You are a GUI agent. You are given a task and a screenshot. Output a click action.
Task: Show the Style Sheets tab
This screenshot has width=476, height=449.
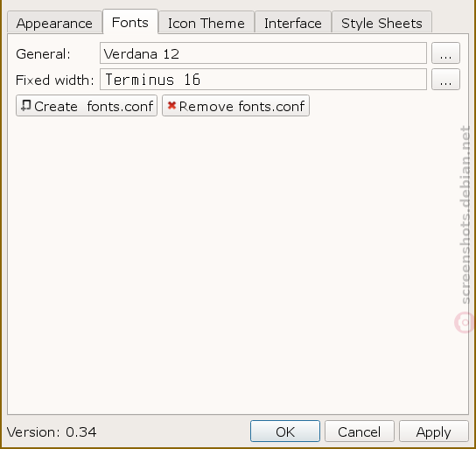(381, 23)
